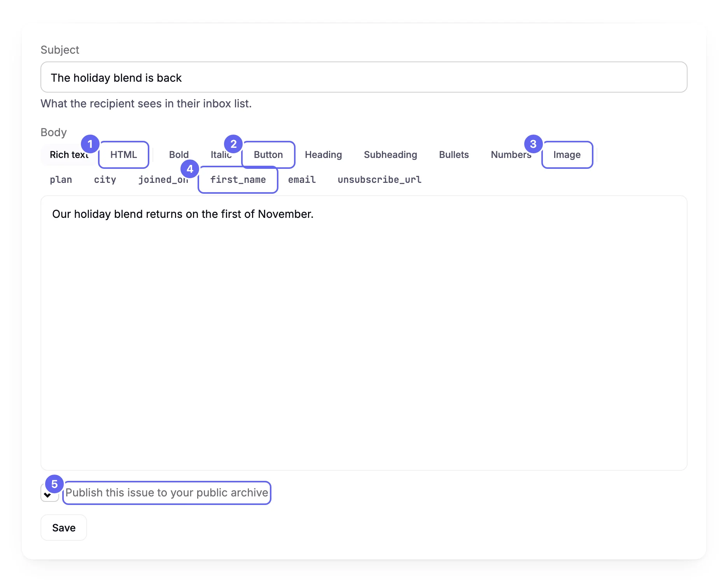Apply Subheading style

pos(390,155)
